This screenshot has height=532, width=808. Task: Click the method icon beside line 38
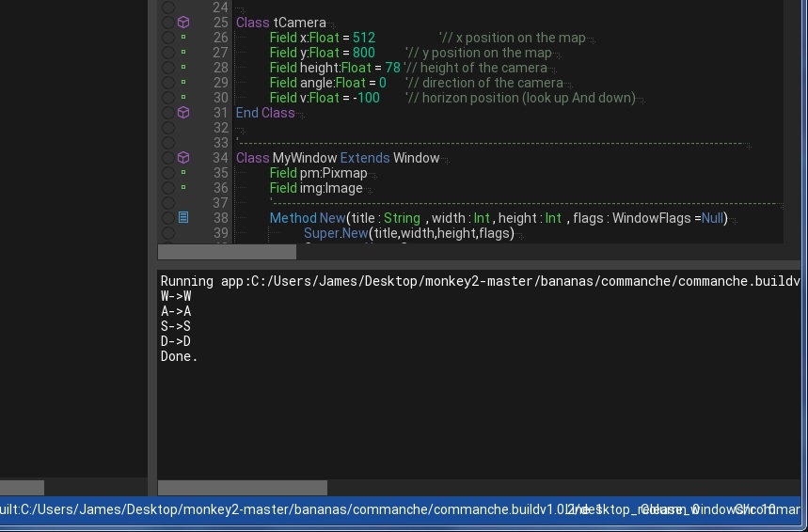tap(183, 218)
